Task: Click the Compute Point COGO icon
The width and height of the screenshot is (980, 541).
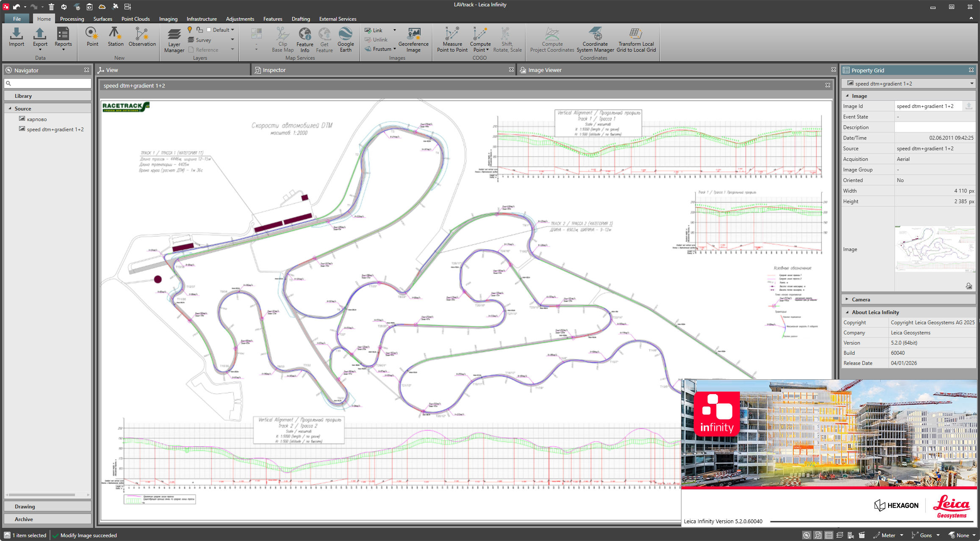Action: [x=480, y=34]
